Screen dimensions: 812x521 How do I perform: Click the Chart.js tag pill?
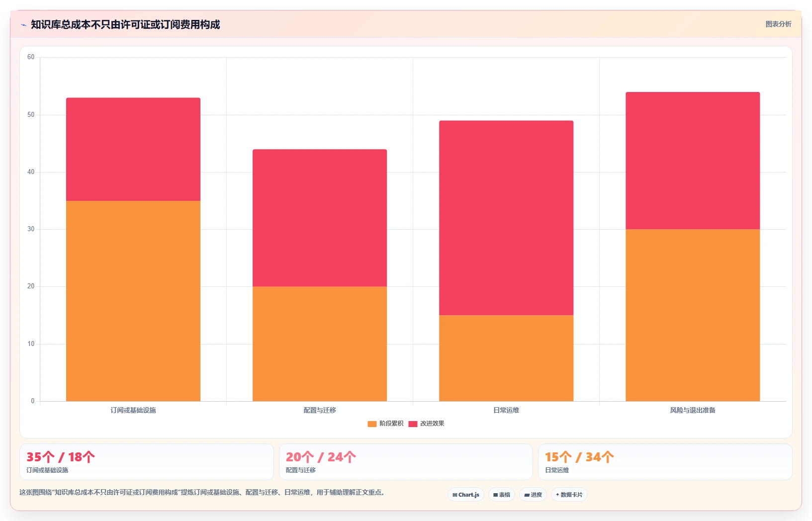(x=466, y=495)
